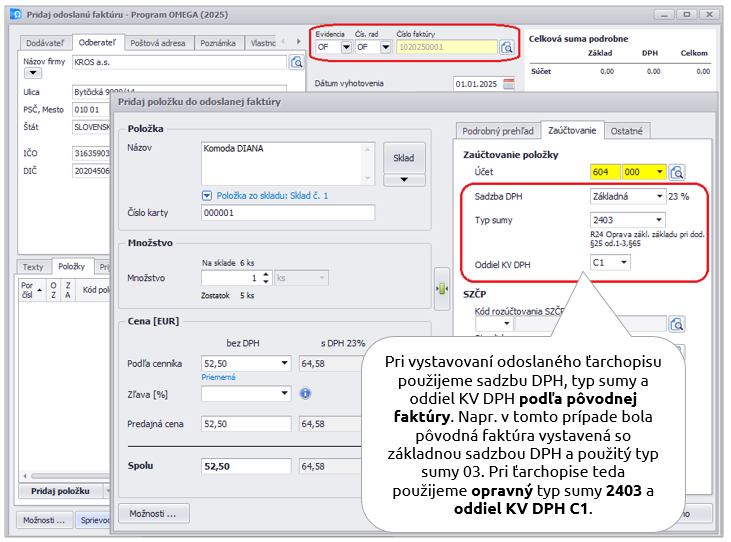Viewport: 731px width, 542px height.
Task: Click the Číslo karty input field
Action: click(287, 213)
